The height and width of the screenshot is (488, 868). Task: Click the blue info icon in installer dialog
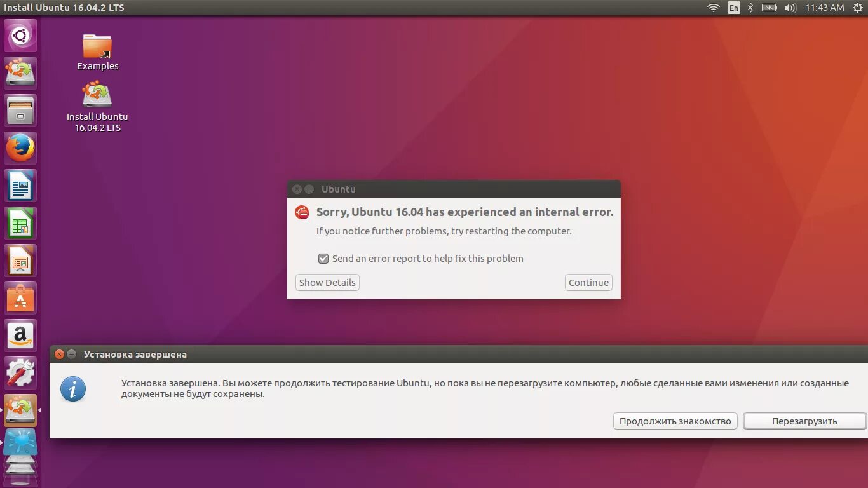click(73, 389)
